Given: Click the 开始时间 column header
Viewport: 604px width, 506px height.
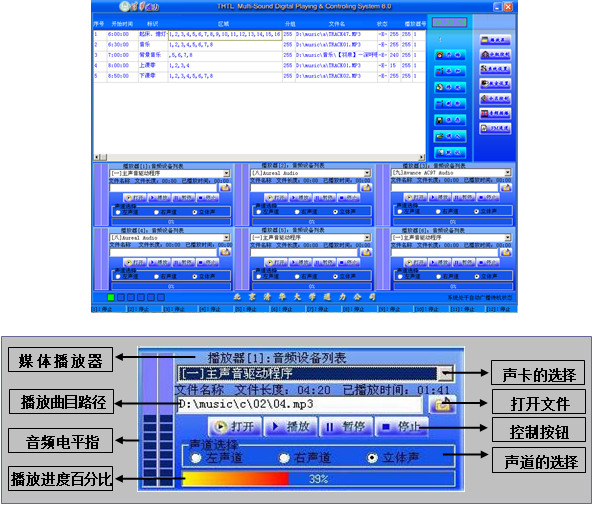Looking at the screenshot, I should click(x=121, y=21).
